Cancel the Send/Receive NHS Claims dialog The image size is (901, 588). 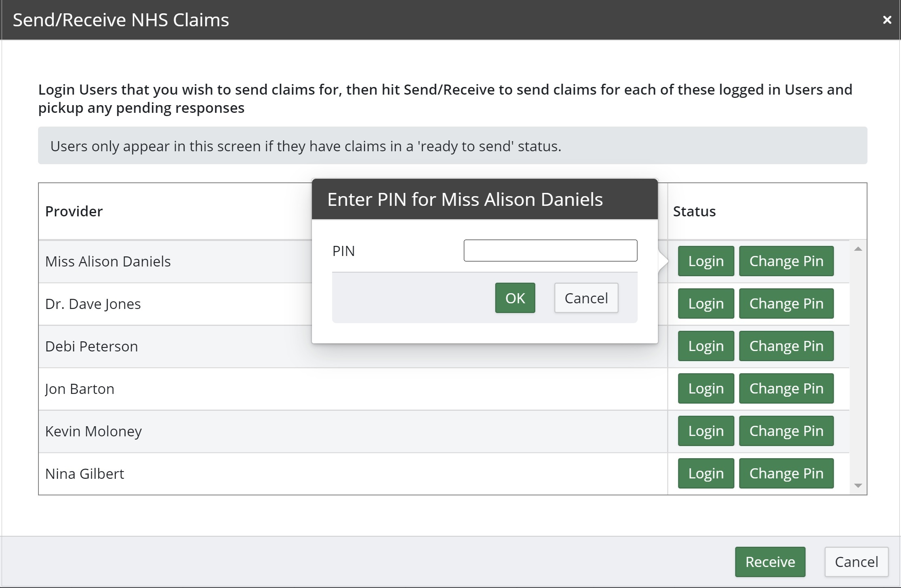(856, 562)
